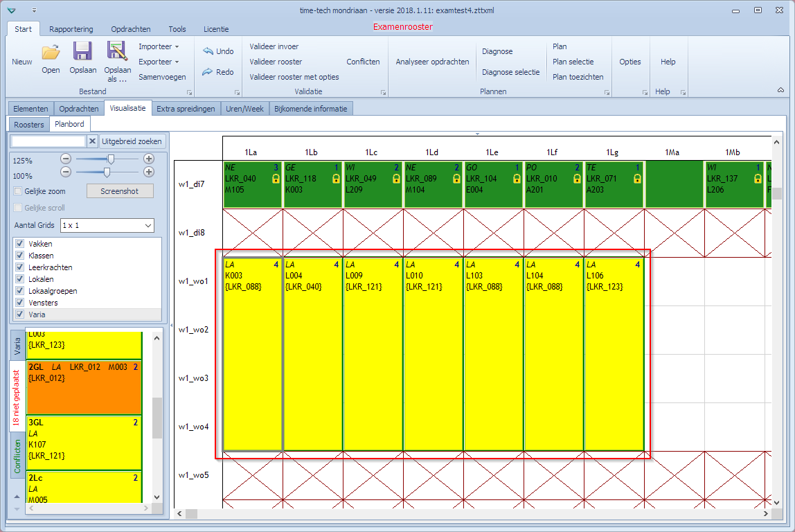The height and width of the screenshot is (532, 795).
Task: Switch to the Opdrachten ribbon tab
Action: coord(131,29)
